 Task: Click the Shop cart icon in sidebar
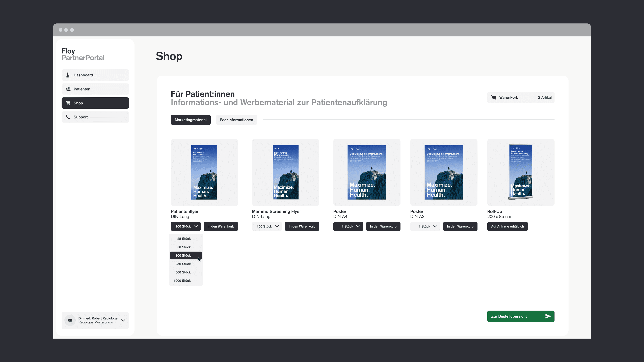tap(68, 103)
